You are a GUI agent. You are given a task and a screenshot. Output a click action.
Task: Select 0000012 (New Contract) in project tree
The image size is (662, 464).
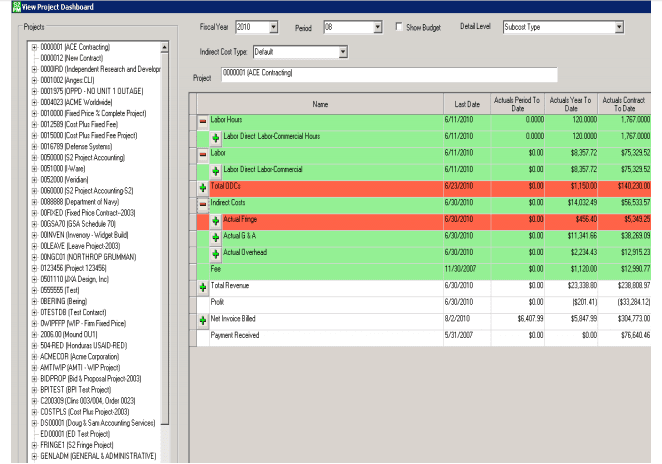click(73, 58)
